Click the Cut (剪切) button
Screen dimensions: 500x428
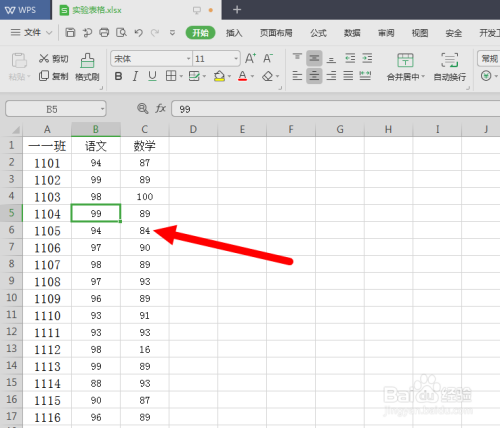click(x=54, y=59)
